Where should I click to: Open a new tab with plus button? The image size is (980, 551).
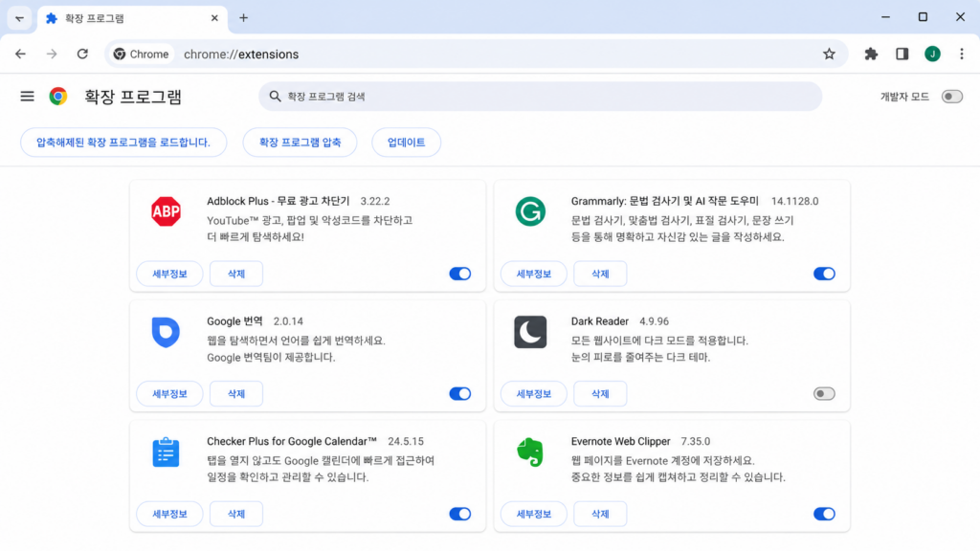click(x=244, y=18)
